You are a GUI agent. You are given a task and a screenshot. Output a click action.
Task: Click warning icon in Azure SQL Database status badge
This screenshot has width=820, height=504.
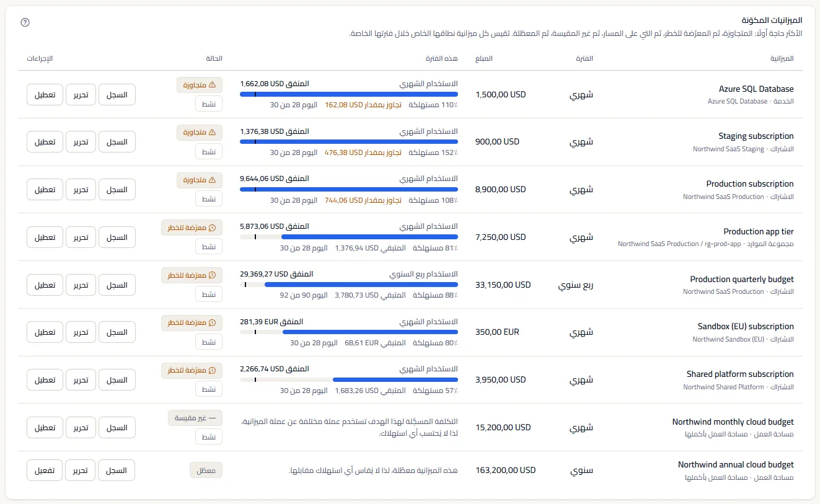pos(212,84)
